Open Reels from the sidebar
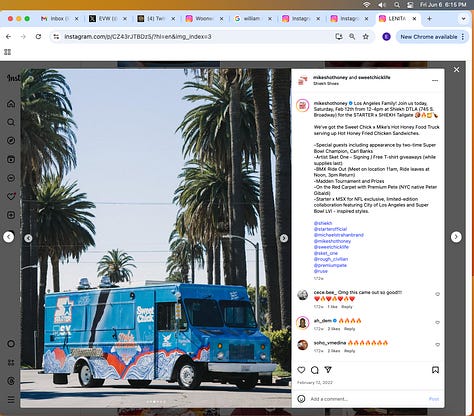 coord(11,159)
